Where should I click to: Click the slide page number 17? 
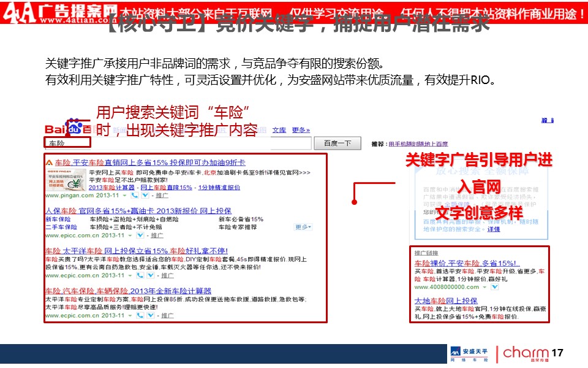(557, 353)
